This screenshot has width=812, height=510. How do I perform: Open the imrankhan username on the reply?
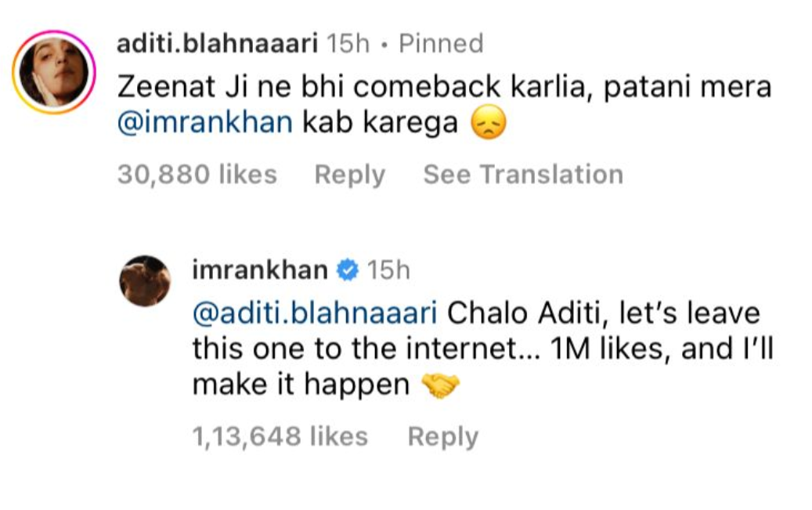pyautogui.click(x=259, y=270)
